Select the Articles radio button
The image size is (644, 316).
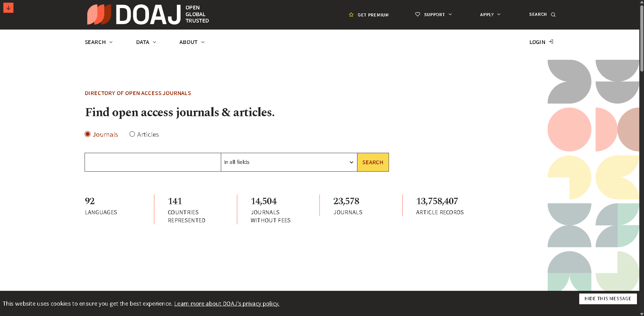(132, 134)
